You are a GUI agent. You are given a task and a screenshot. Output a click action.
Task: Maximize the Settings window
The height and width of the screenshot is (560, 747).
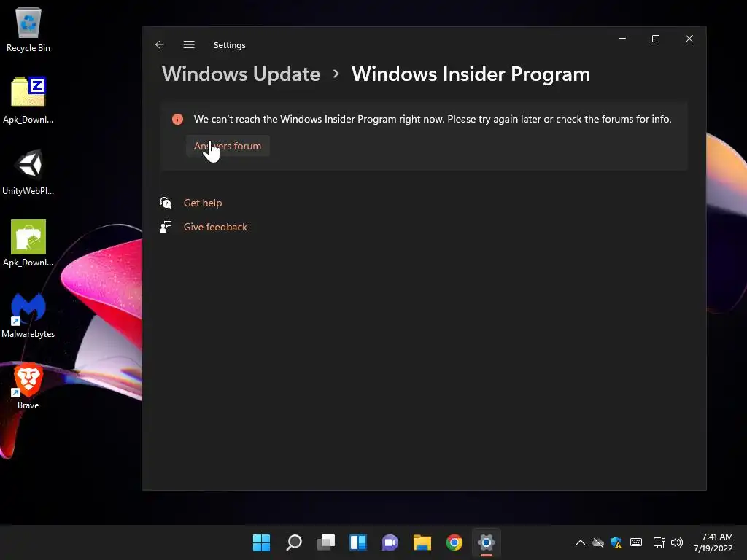point(656,39)
